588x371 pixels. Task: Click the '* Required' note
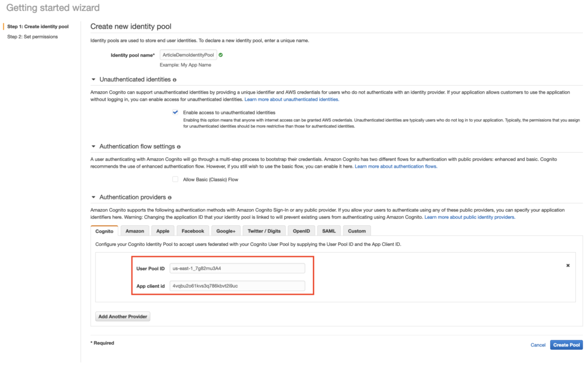point(102,343)
